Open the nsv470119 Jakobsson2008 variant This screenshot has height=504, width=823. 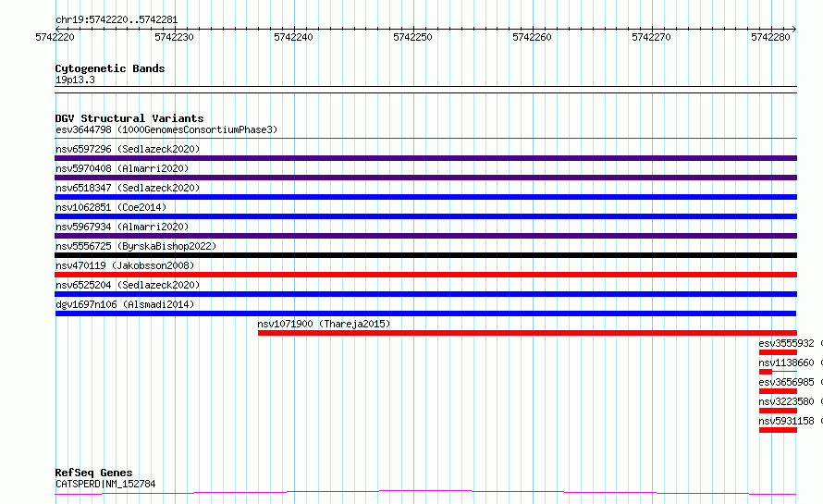coord(125,265)
